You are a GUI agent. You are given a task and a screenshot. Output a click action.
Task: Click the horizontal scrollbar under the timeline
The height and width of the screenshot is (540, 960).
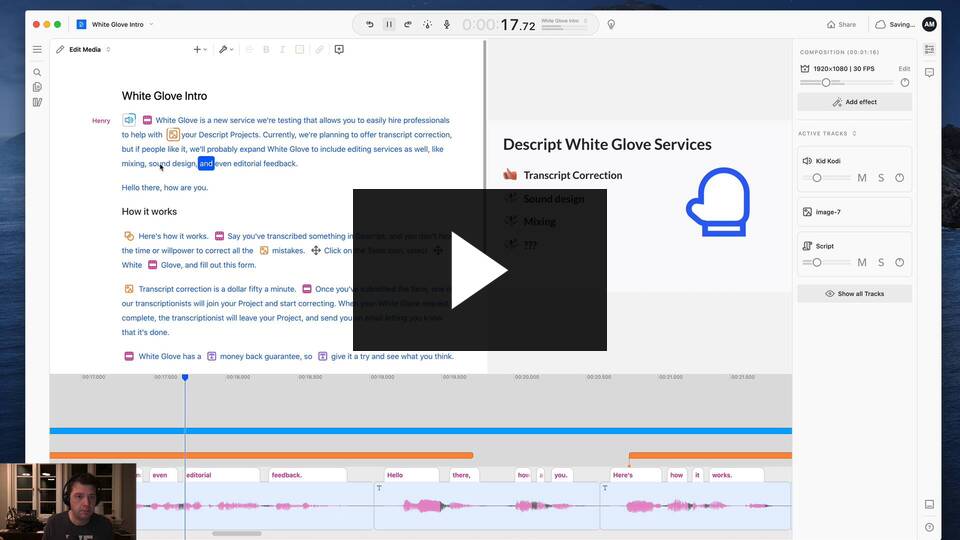237,534
